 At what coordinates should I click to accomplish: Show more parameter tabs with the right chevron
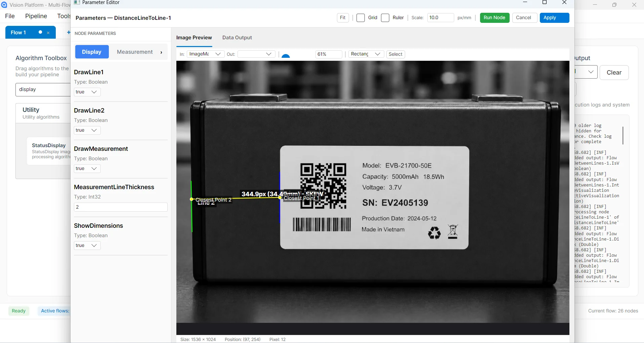click(x=161, y=52)
